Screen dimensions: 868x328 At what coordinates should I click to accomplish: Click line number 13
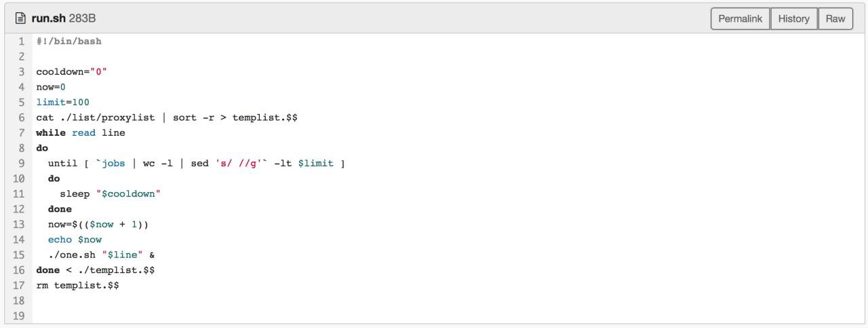pos(19,224)
